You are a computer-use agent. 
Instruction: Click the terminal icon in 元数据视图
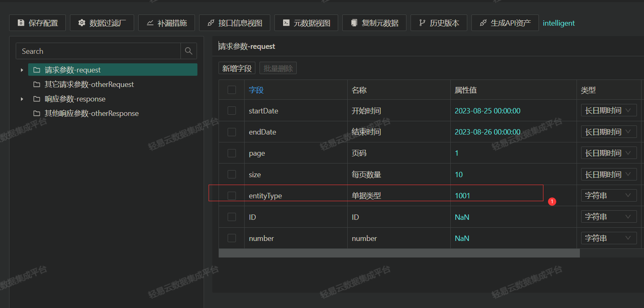pos(286,23)
